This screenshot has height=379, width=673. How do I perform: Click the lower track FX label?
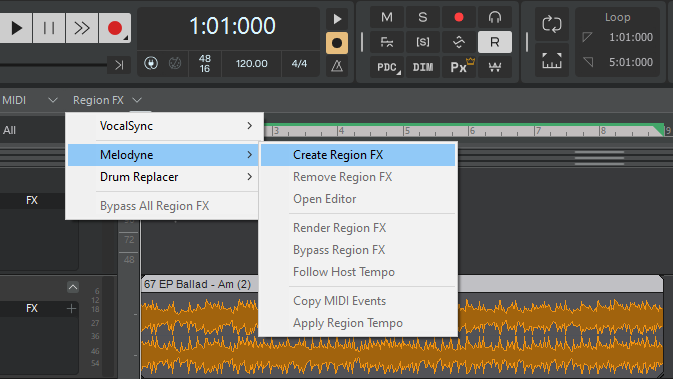pyautogui.click(x=32, y=308)
